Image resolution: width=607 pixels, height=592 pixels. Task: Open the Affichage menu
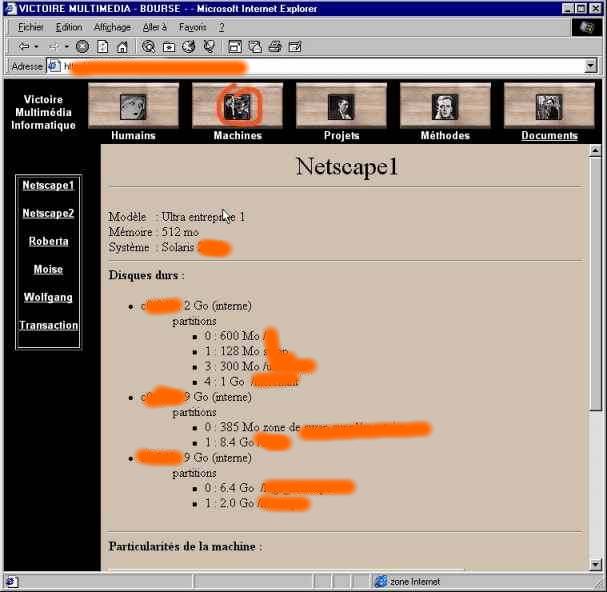(112, 27)
